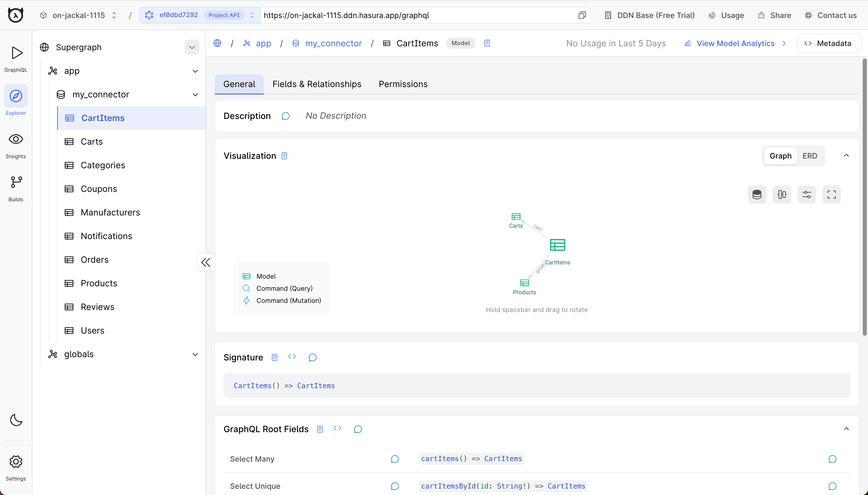Switch to Fields & Relationships tab

tap(317, 84)
